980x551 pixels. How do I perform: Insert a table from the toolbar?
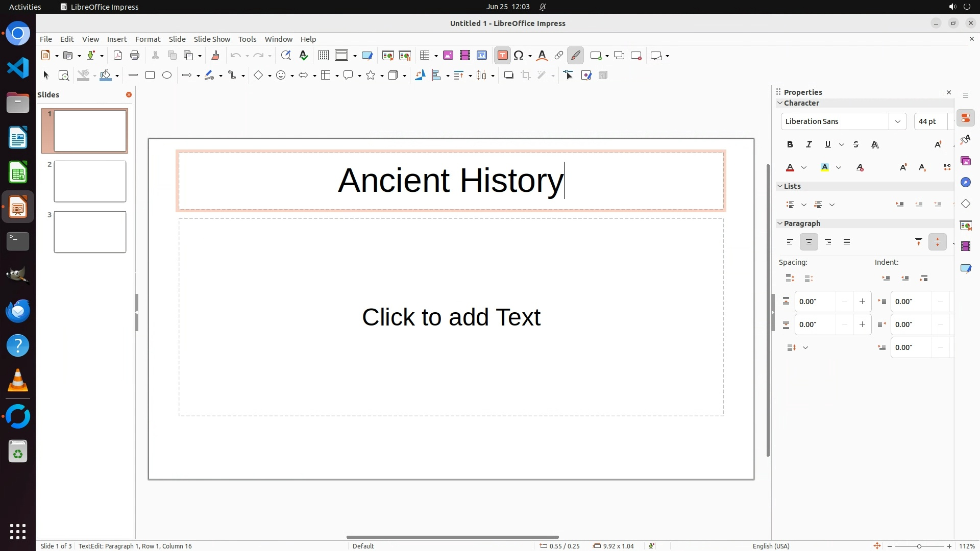tap(424, 56)
